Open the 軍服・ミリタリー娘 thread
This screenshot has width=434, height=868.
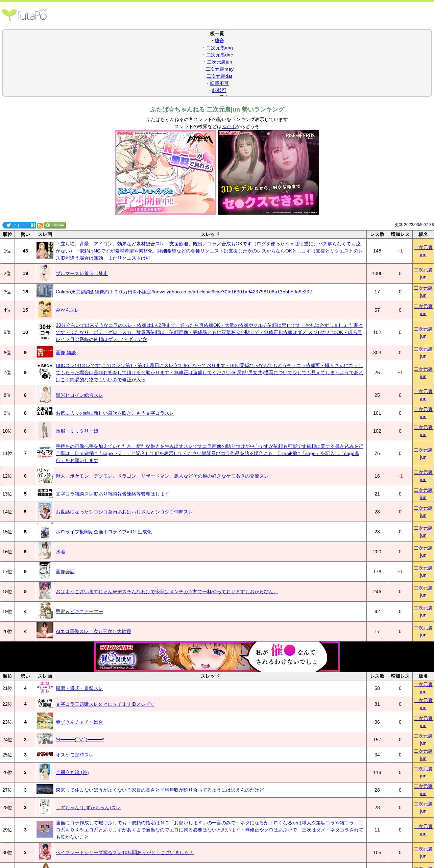click(x=77, y=431)
